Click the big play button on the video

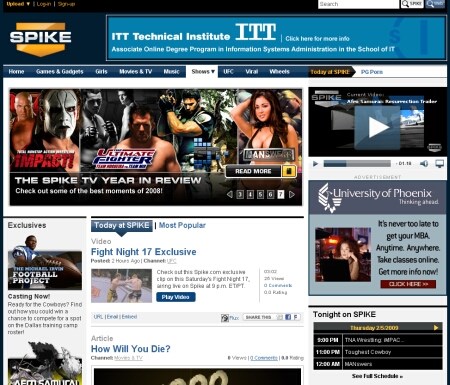tap(378, 127)
